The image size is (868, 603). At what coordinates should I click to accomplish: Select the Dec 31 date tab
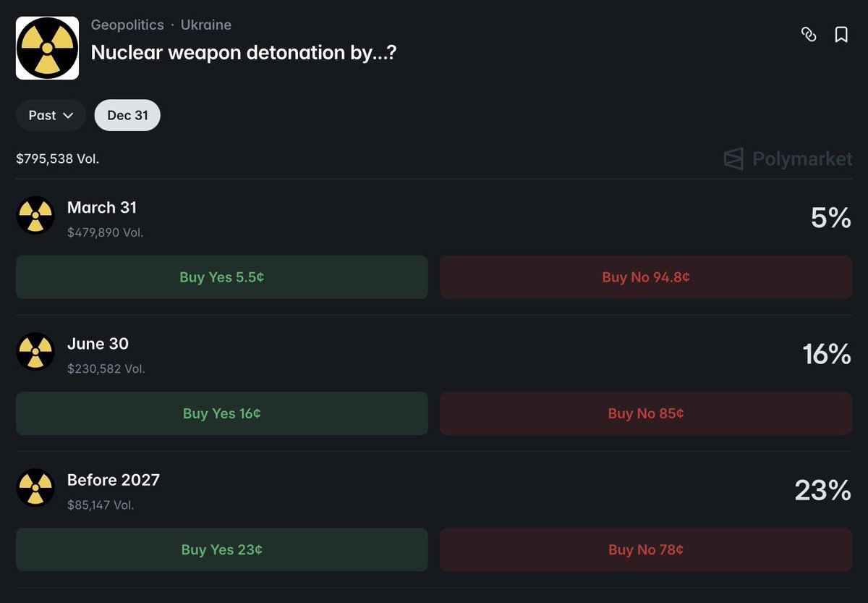(x=127, y=115)
